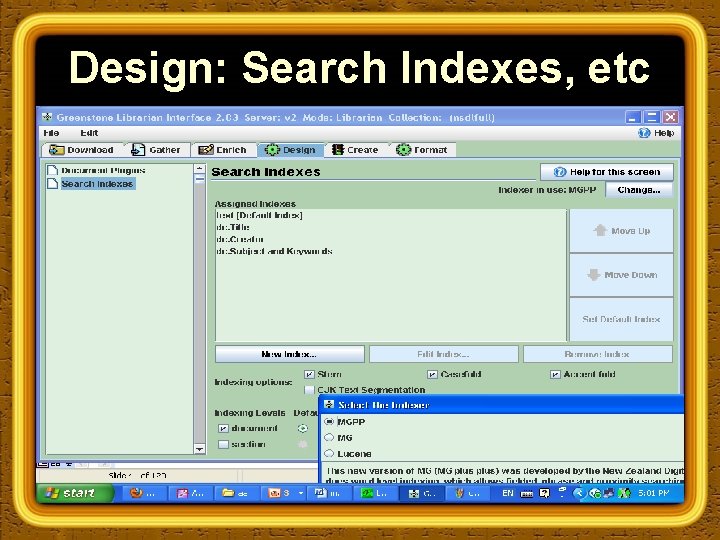The height and width of the screenshot is (540, 720).
Task: Select section as default level radio
Action: point(303,444)
